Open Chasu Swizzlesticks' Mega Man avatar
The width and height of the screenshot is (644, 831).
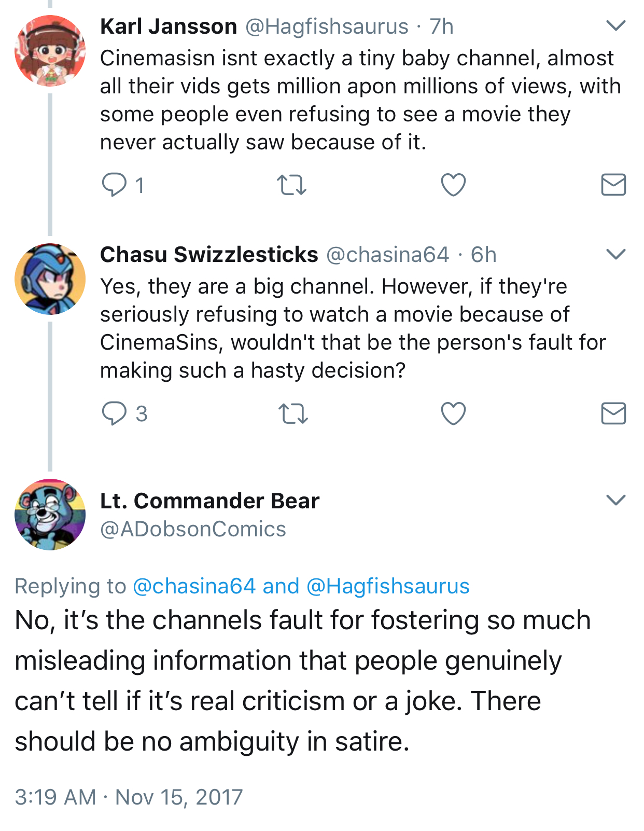click(x=50, y=279)
